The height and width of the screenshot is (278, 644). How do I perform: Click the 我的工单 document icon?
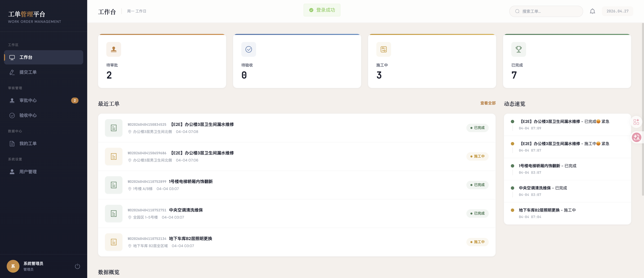coord(12,144)
